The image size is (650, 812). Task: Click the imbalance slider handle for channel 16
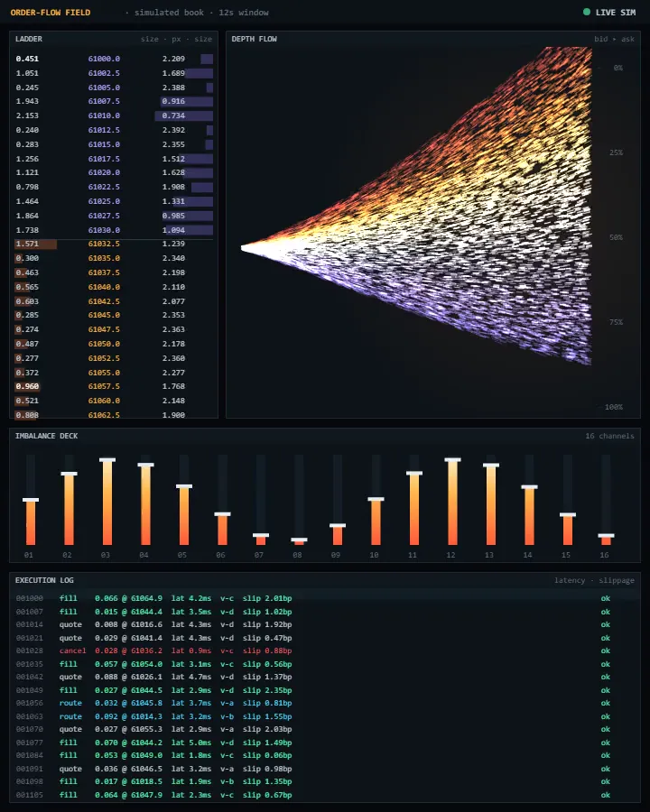[606, 535]
